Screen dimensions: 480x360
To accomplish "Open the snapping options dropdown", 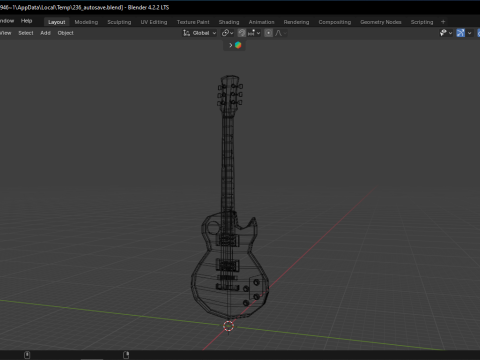I will pos(254,33).
